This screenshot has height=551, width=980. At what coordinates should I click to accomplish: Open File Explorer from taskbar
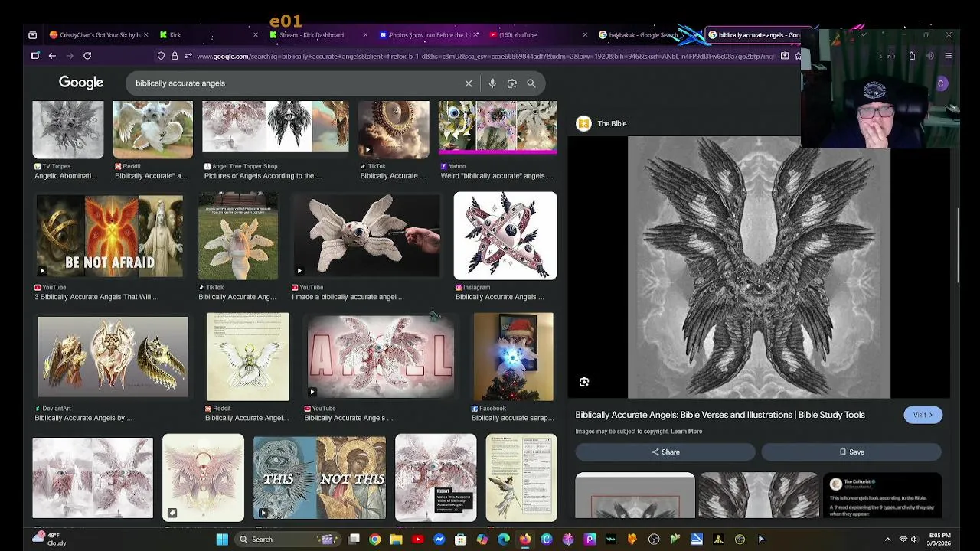click(x=396, y=539)
